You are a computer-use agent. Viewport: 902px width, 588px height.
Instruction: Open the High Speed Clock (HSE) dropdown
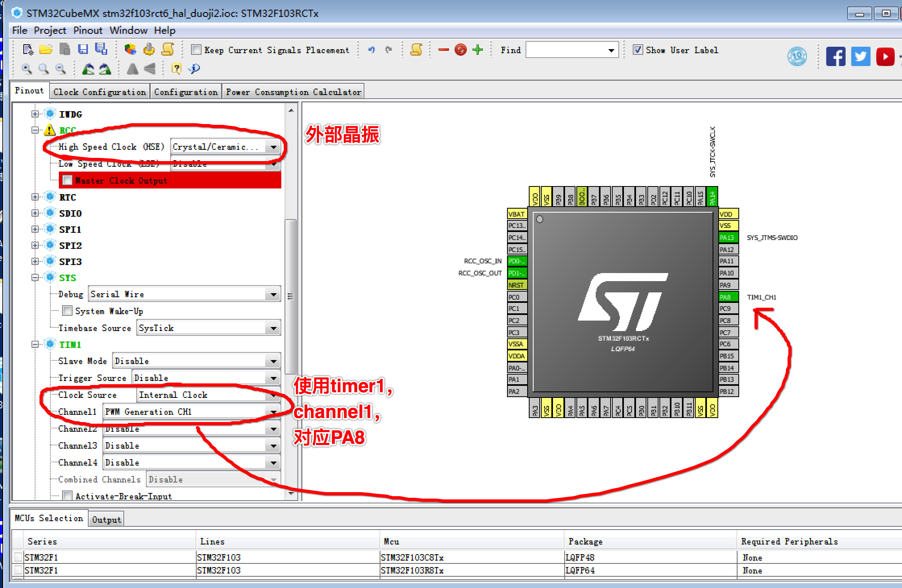tap(274, 147)
